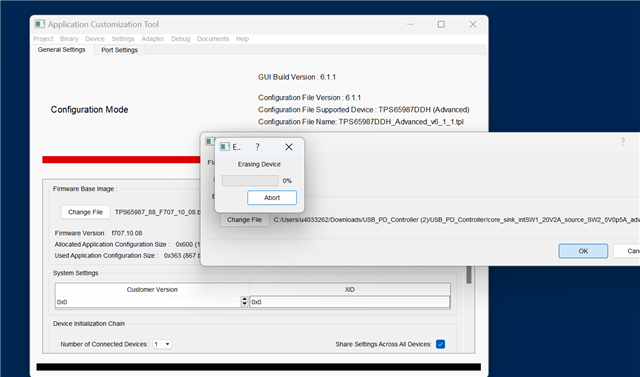Click the file path in flash dialog

(x=456, y=220)
